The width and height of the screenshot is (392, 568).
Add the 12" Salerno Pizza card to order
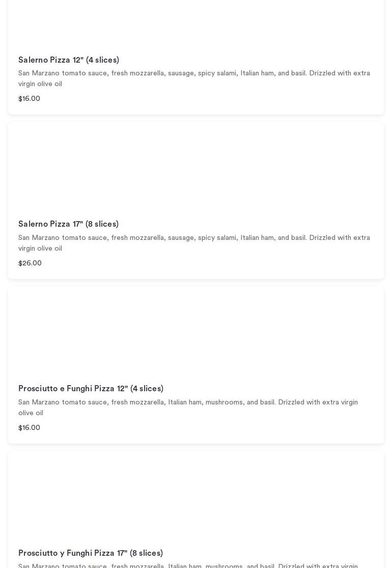[x=255, y=99]
